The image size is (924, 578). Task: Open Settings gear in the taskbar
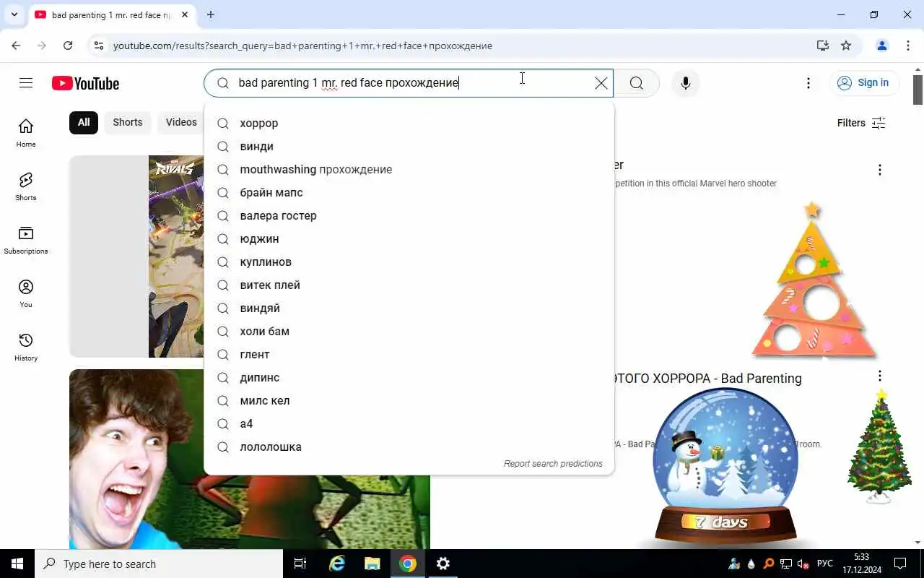point(443,564)
